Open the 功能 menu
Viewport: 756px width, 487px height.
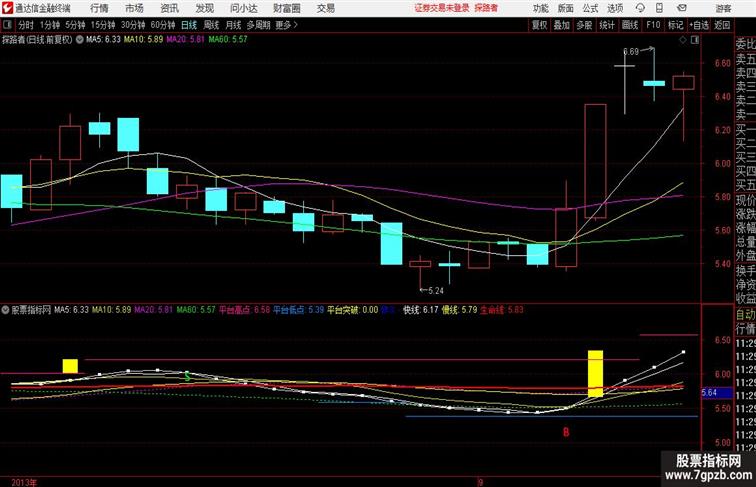coord(540,8)
